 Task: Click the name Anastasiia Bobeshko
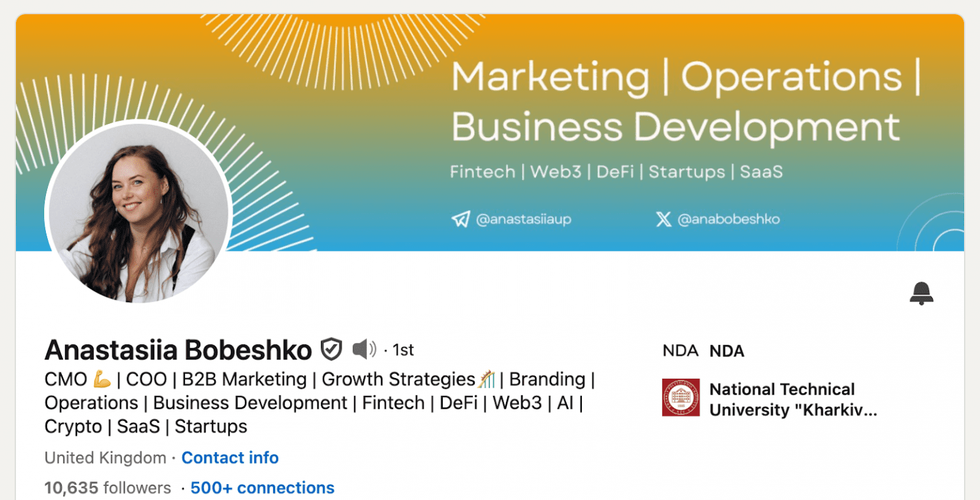pos(177,349)
